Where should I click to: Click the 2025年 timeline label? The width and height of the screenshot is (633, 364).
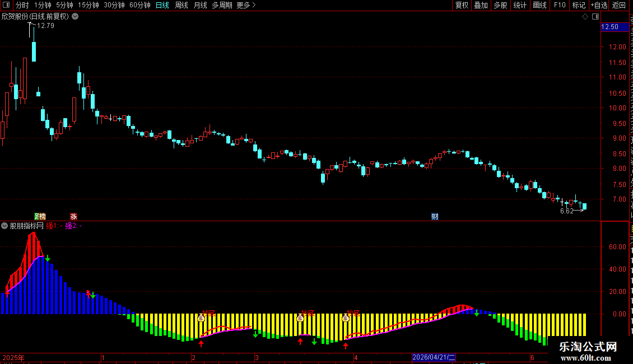(13, 357)
